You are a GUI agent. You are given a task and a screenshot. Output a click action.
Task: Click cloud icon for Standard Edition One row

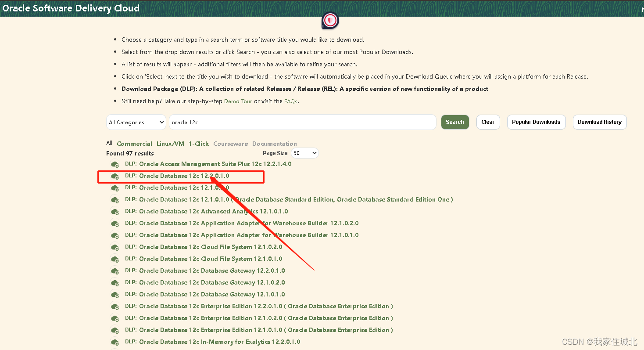(115, 200)
